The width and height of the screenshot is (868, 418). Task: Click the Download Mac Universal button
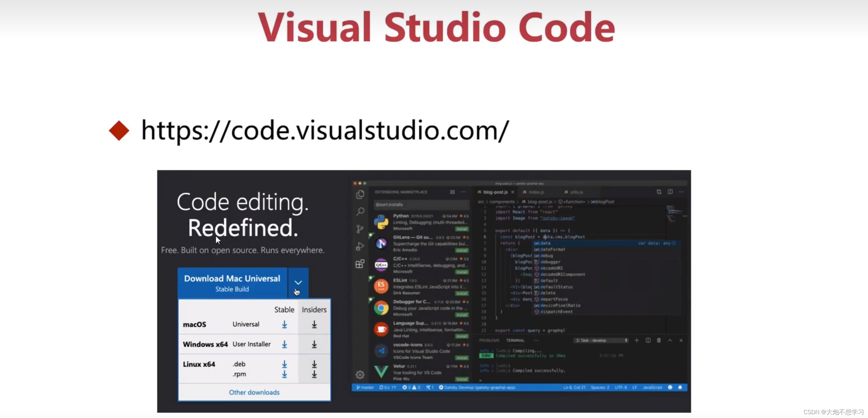(232, 283)
